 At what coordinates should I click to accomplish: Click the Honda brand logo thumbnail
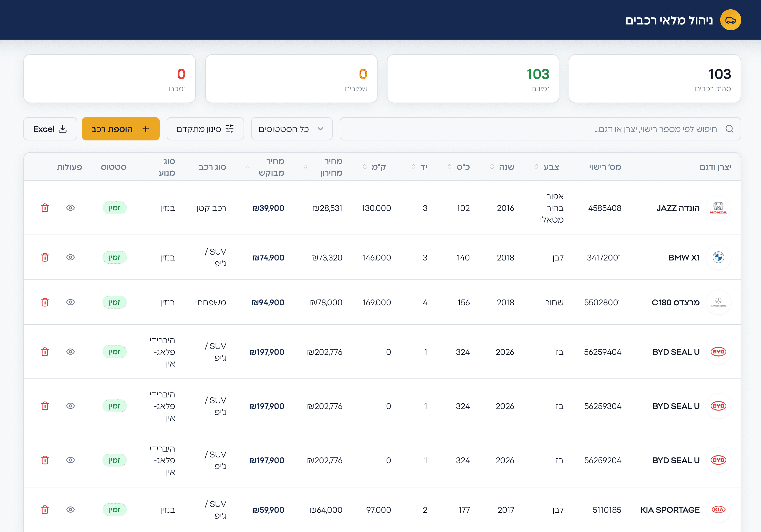click(x=718, y=208)
